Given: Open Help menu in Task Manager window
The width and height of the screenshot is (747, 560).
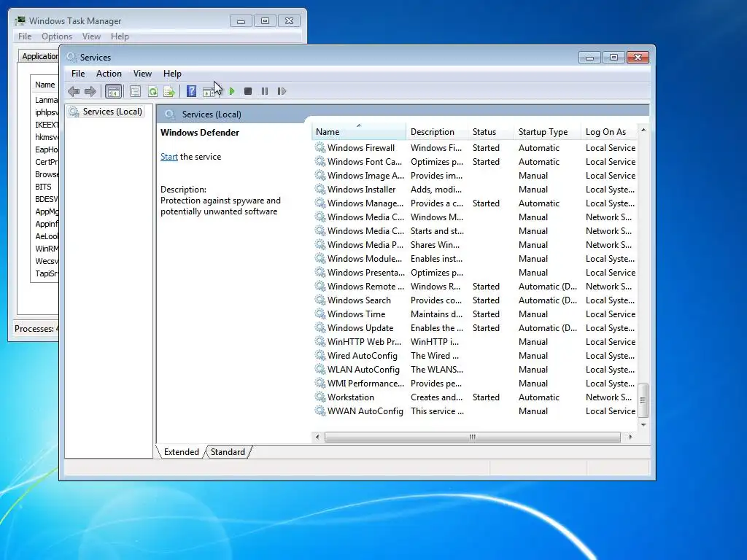Looking at the screenshot, I should (x=120, y=36).
